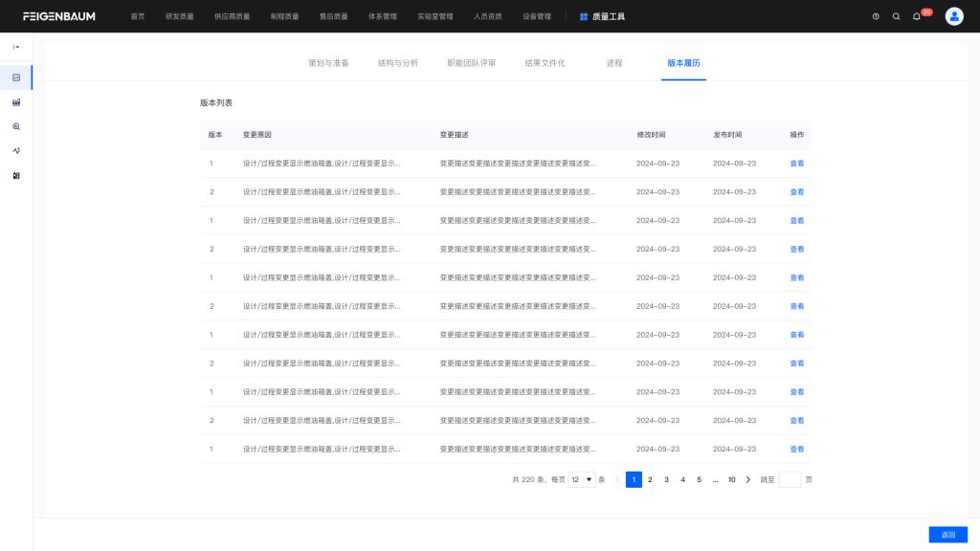
Task: Go to page 5 in pagination
Action: [x=699, y=480]
